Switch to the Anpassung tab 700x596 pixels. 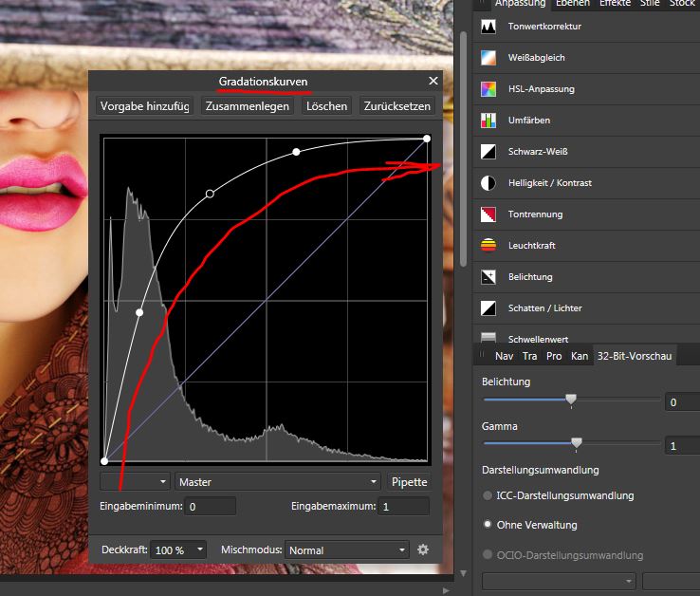(520, 4)
